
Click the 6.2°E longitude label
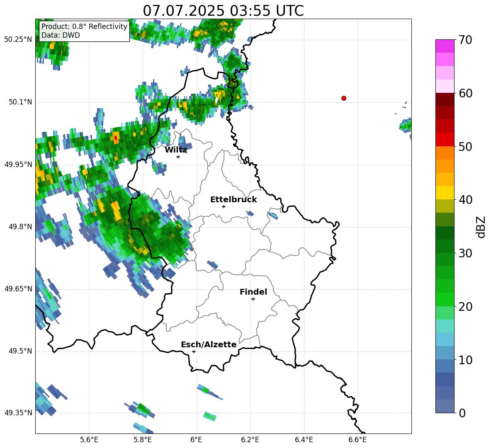250,440
